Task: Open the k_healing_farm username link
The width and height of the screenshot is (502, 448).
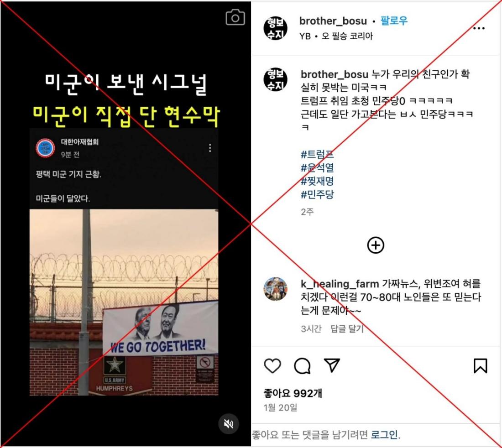Action: pos(340,283)
